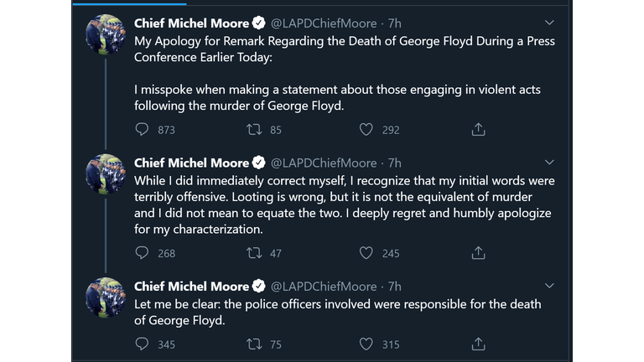Open the 7h timestamp on the second tweet
This screenshot has width=644, height=362.
tap(394, 163)
